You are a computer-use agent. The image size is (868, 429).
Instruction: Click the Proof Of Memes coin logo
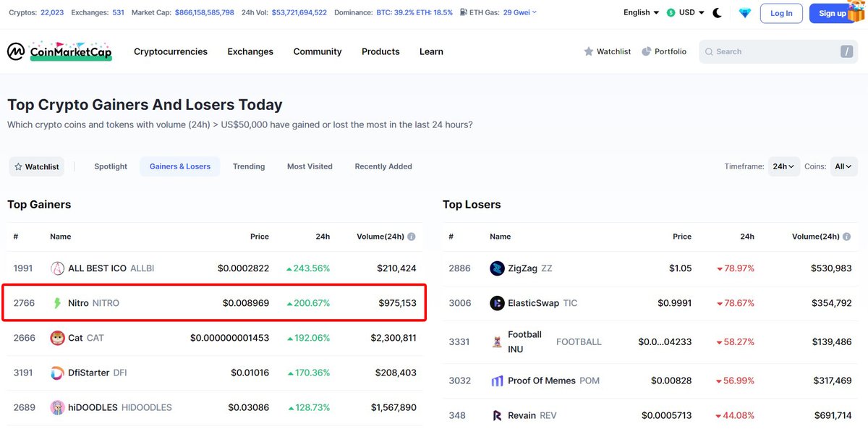tap(497, 381)
